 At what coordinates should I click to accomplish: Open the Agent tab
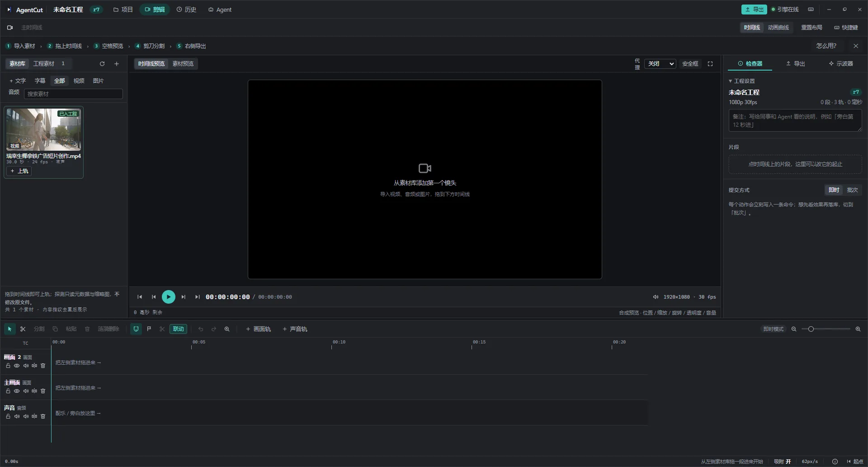click(220, 10)
